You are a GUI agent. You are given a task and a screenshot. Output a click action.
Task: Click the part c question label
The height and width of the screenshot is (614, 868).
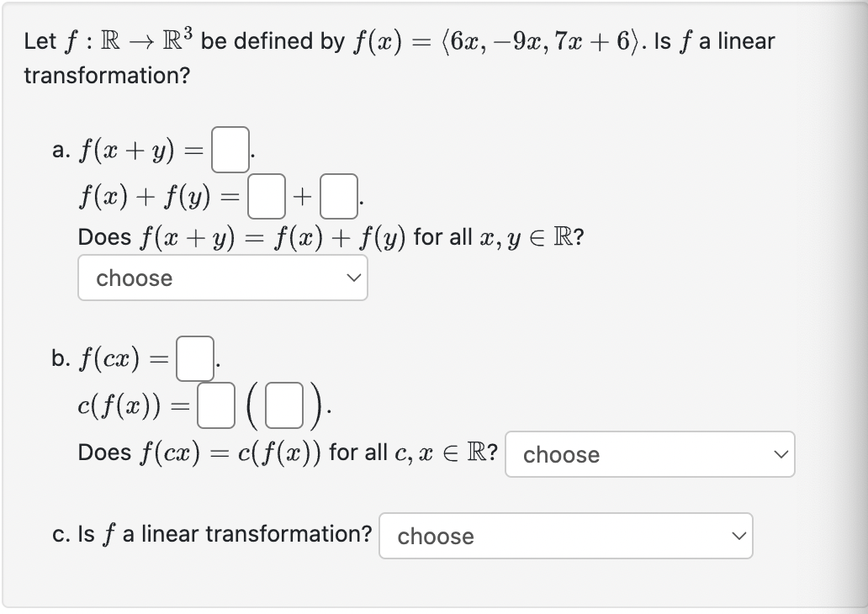pyautogui.click(x=61, y=534)
